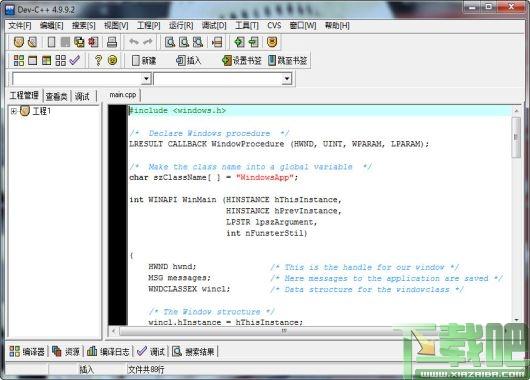Click the 插入 toolbar button

189,61
